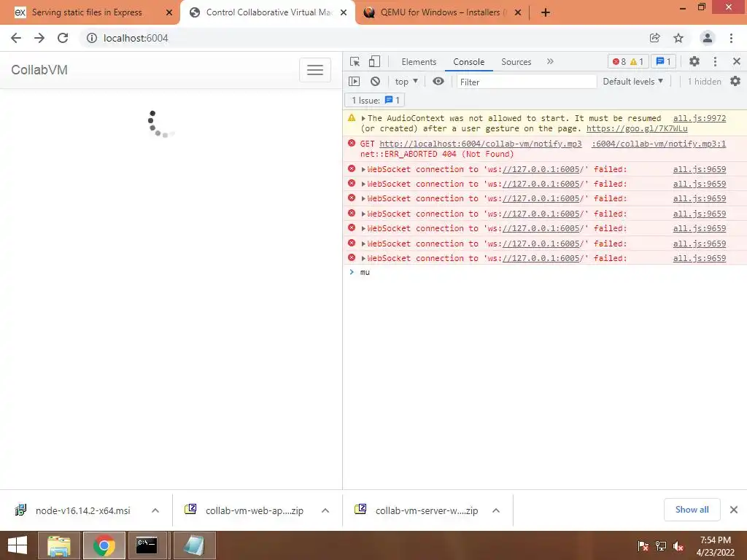Bookmark this page with the star icon
The width and height of the screenshot is (747, 560).
tap(678, 38)
